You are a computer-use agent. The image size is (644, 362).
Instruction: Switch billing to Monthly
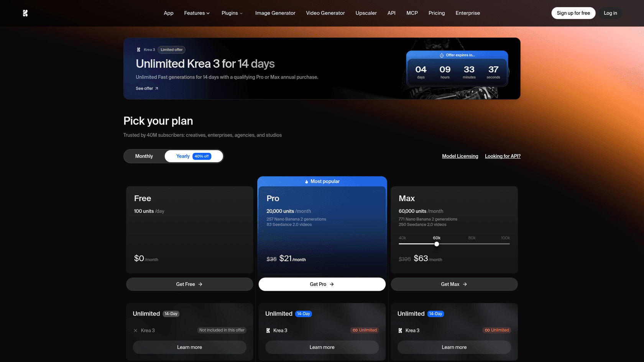click(144, 156)
